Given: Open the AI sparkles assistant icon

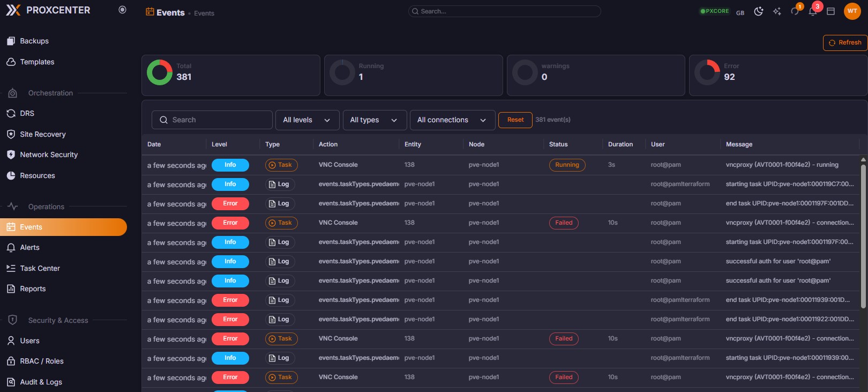Looking at the screenshot, I should [776, 11].
